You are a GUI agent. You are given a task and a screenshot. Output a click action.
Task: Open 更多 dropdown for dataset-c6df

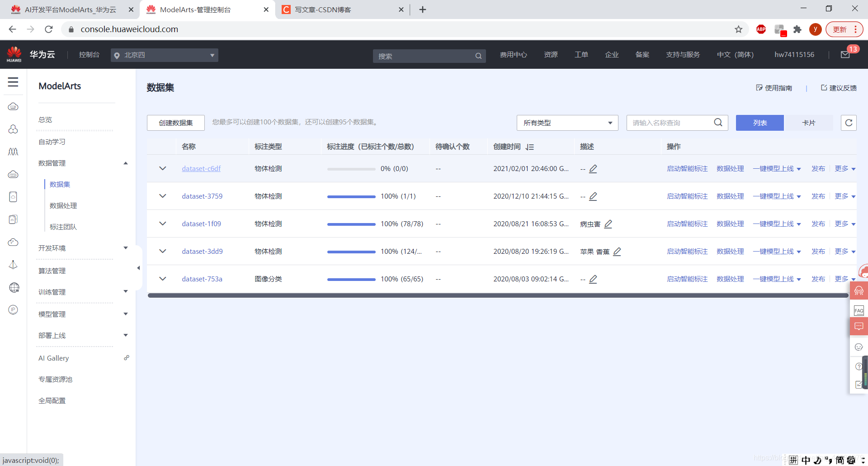pos(845,168)
